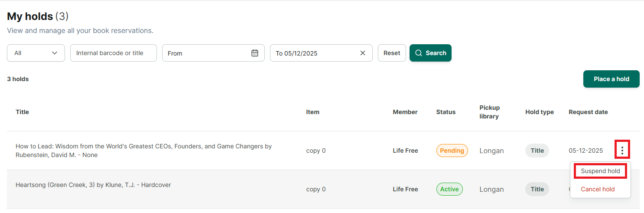Click the Search button
This screenshot has width=644, height=213.
click(x=430, y=53)
